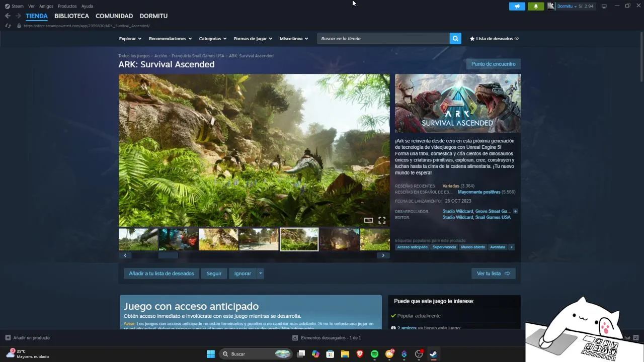Screen dimensions: 644x362
Task: Open the Productos menu
Action: click(67, 6)
